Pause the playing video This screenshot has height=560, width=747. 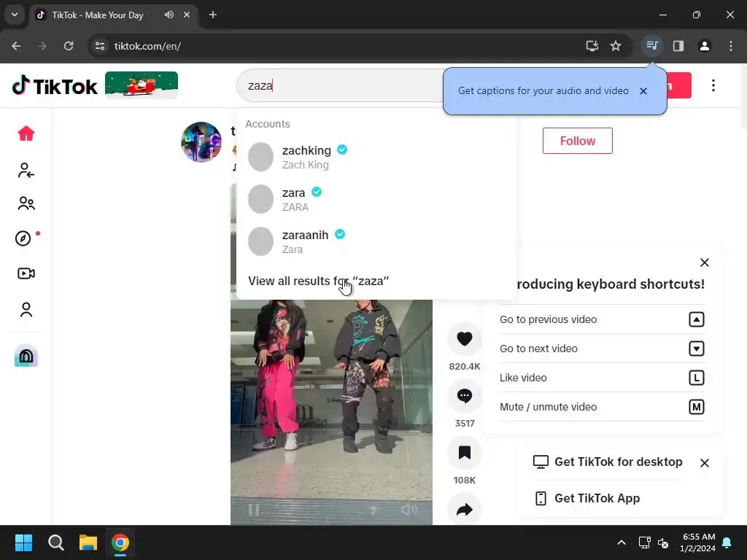pos(253,510)
